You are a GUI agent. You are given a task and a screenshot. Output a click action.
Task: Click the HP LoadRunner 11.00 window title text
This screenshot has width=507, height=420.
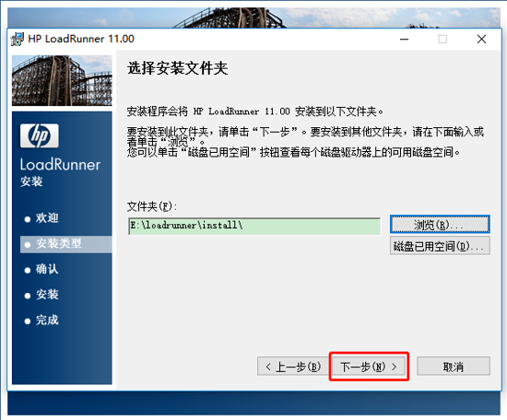81,39
